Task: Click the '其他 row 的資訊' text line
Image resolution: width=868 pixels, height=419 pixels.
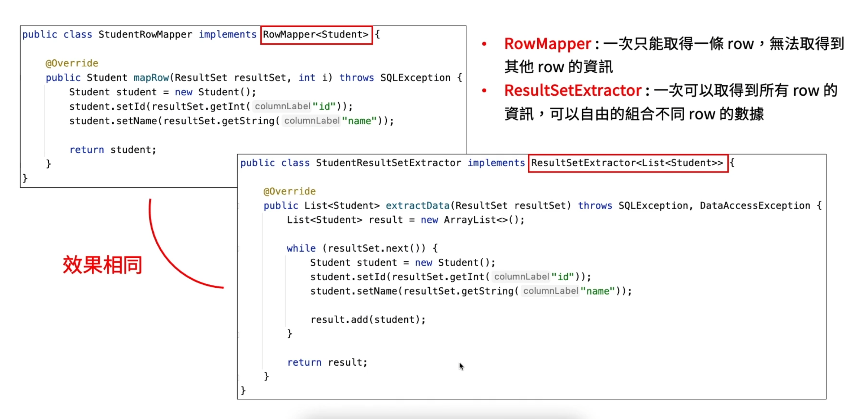Action: 559,67
